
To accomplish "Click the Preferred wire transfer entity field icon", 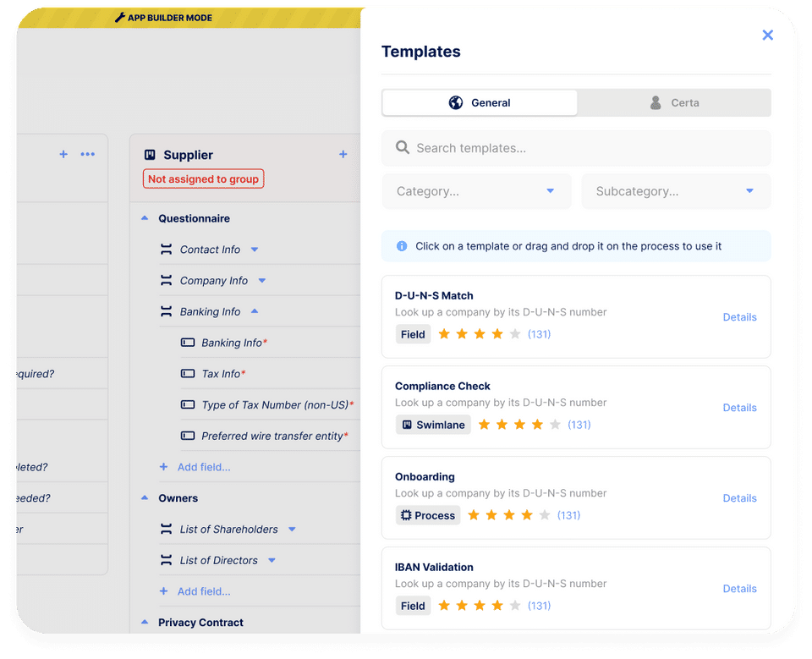I will [x=188, y=436].
